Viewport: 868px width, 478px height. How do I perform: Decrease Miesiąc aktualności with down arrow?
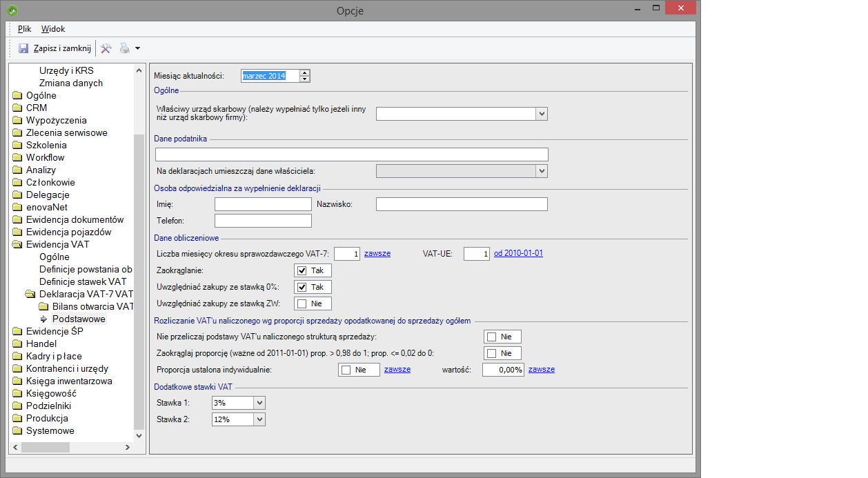305,79
